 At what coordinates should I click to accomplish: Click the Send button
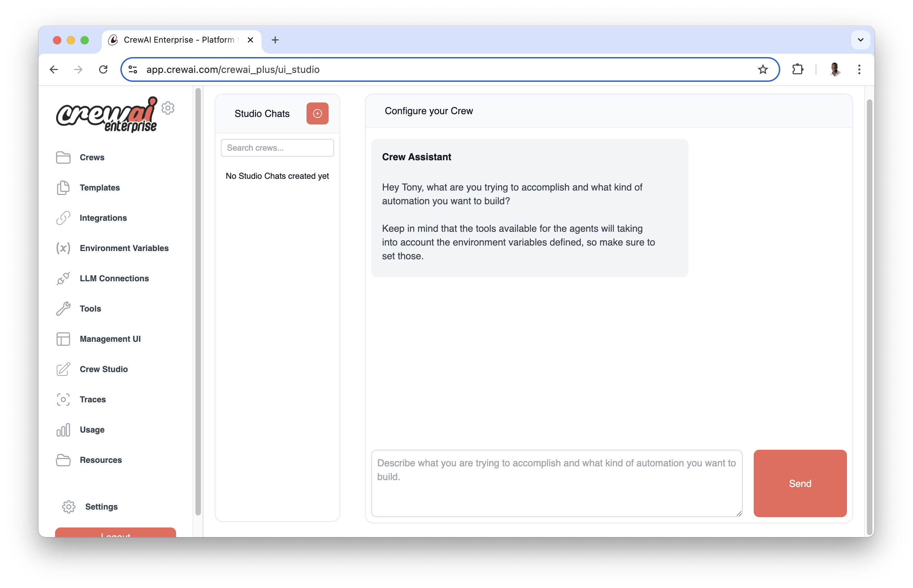coord(800,483)
